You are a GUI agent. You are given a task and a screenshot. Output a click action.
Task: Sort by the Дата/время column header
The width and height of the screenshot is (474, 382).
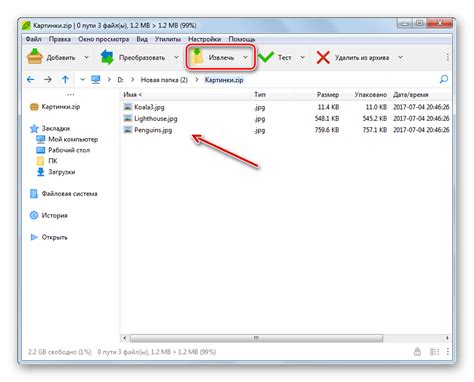411,94
